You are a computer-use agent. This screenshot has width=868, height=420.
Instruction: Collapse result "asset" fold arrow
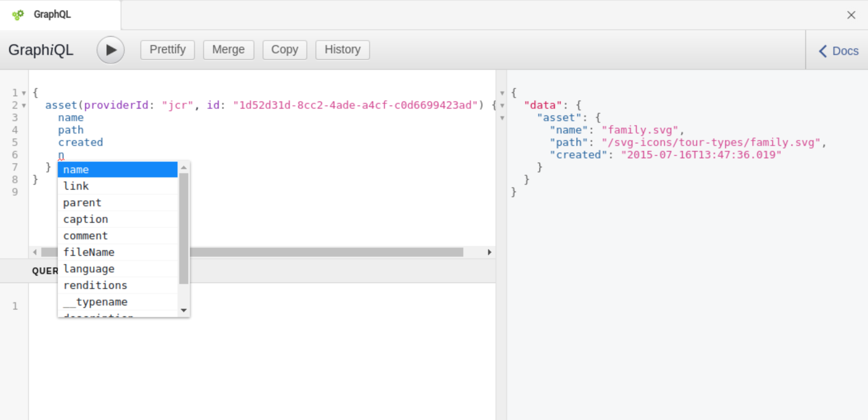coord(502,118)
